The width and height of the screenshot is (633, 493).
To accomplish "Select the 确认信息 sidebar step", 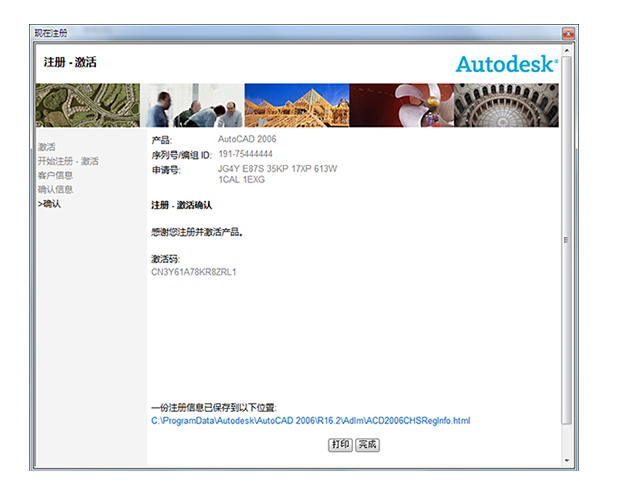I will click(x=55, y=189).
